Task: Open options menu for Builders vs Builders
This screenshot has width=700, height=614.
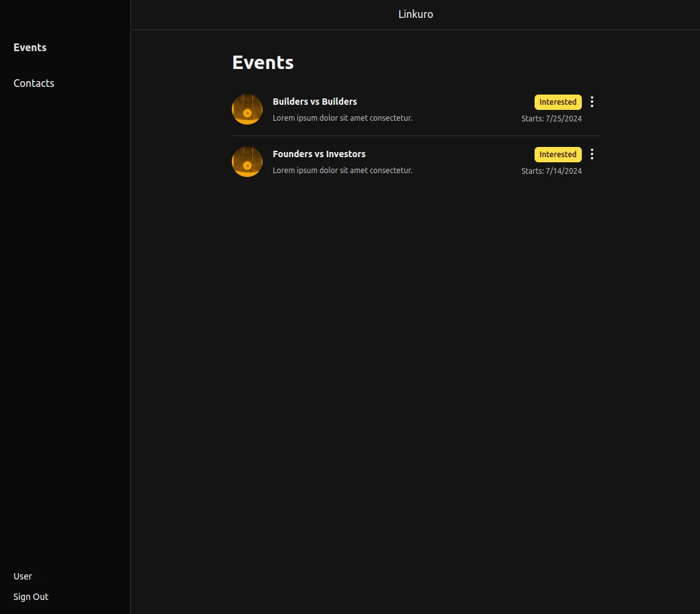Action: pos(592,102)
